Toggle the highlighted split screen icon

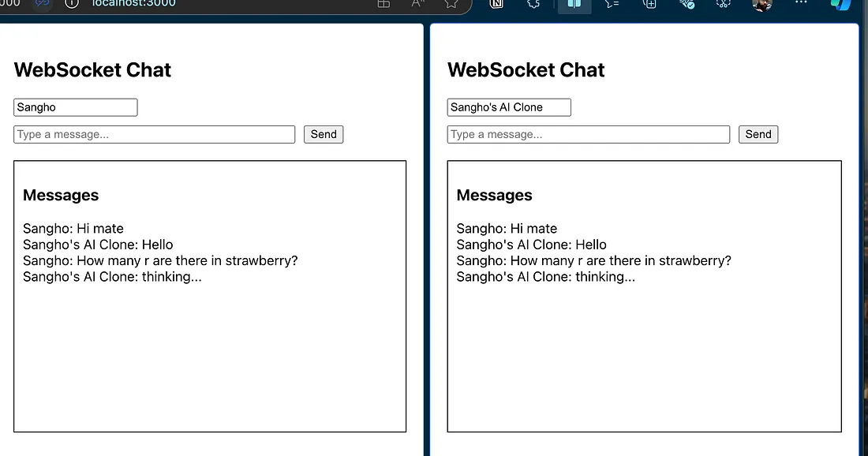tap(574, 4)
